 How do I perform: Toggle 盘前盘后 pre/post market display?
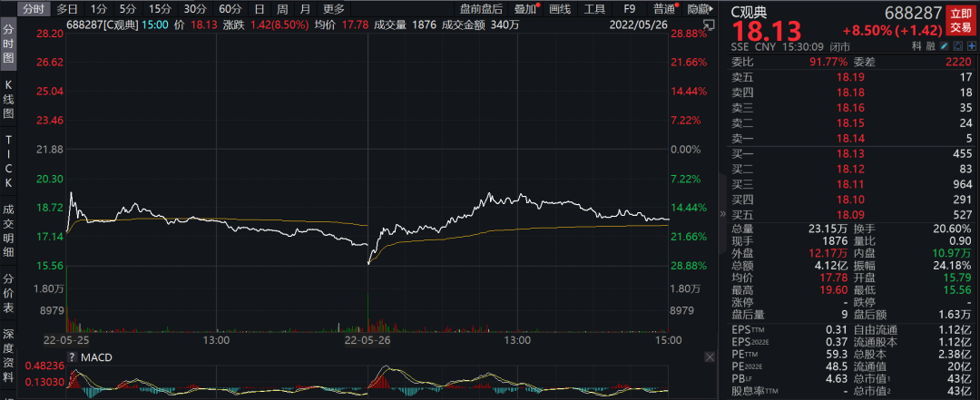(x=481, y=8)
